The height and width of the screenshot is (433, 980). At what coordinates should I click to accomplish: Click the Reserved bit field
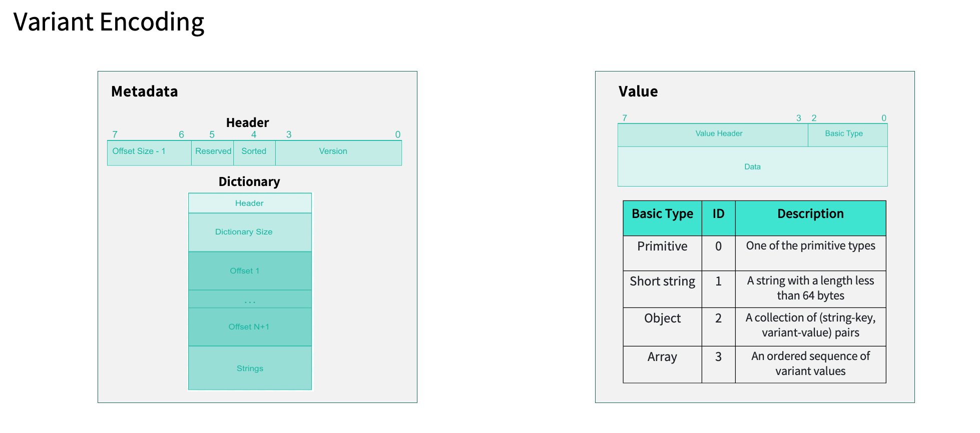(x=213, y=152)
